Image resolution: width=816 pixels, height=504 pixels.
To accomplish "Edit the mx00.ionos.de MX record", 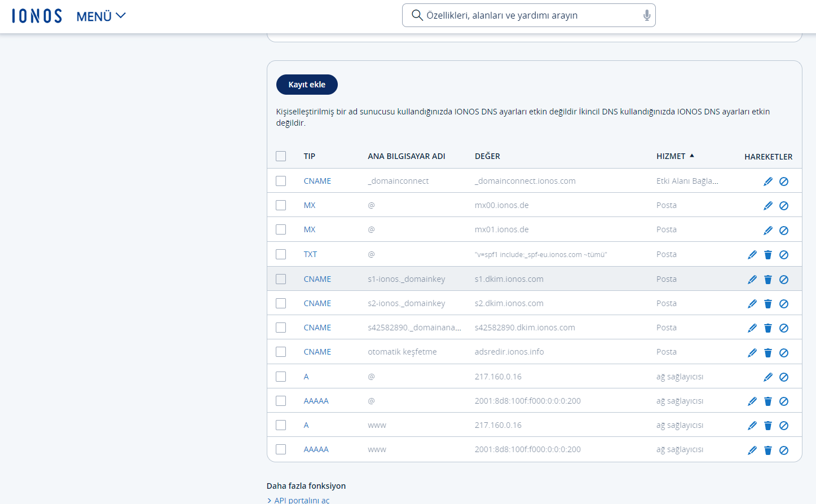I will 768,205.
